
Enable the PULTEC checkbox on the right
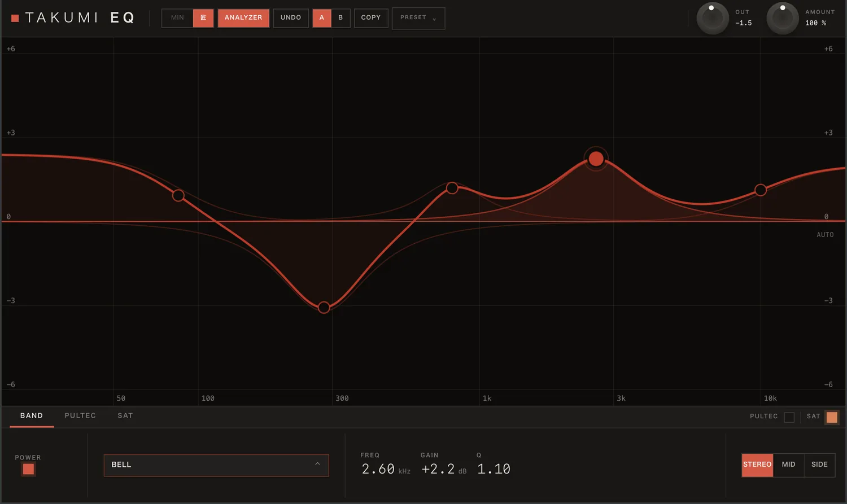789,417
